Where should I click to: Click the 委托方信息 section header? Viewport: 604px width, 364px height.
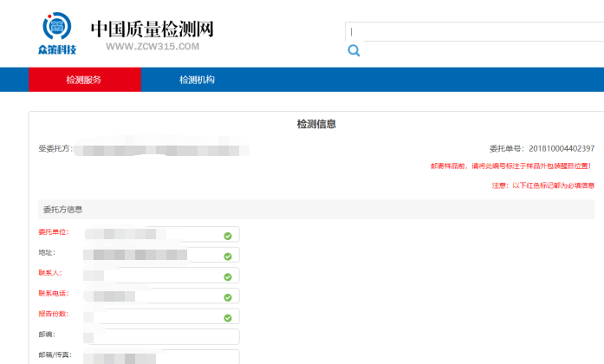point(62,210)
